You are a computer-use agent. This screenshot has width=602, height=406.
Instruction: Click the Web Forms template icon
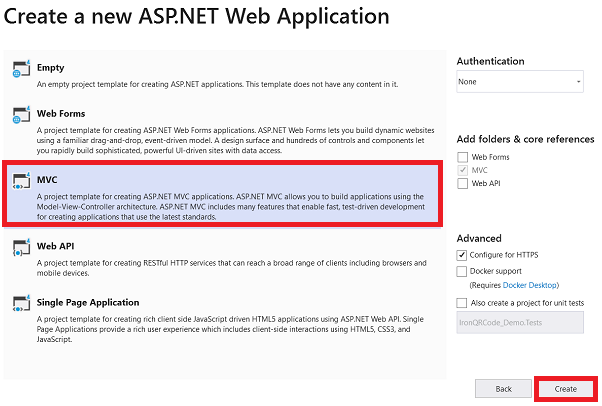[x=21, y=115]
